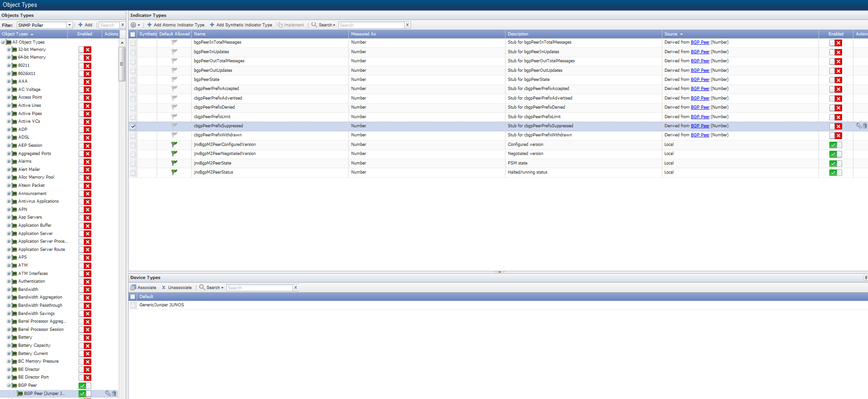Open the Search dropdown in Device Types toolbar
Image resolution: width=868 pixels, height=399 pixels.
pos(211,288)
